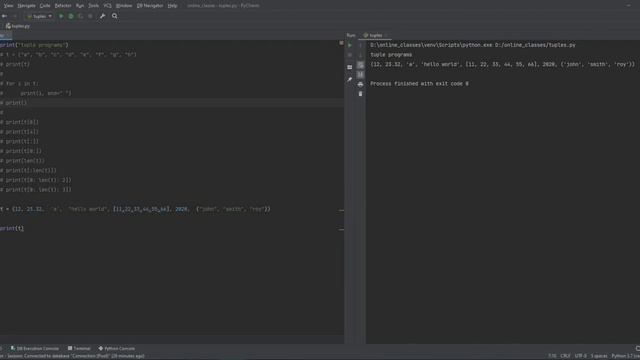
Task: Click the caret line:column position in status bar
Action: 552,356
